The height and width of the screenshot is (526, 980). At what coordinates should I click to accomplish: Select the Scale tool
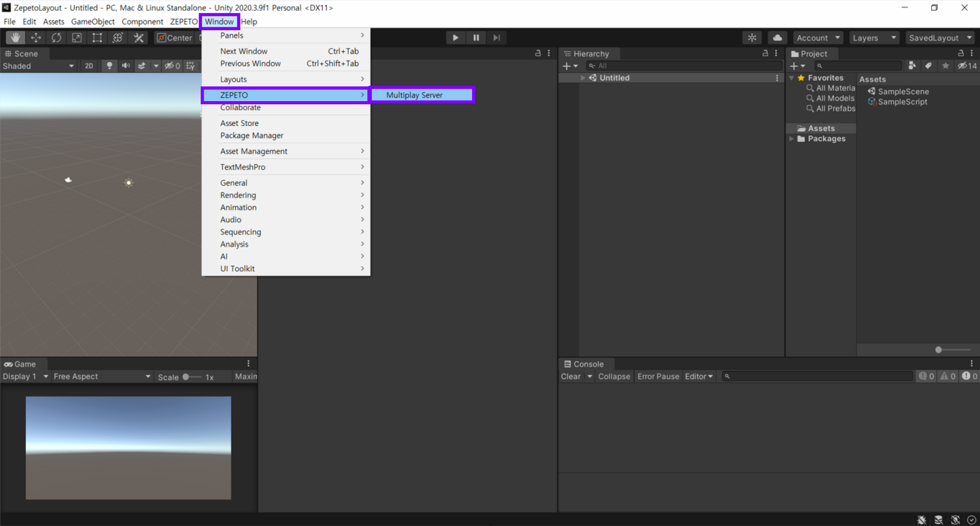click(77, 38)
